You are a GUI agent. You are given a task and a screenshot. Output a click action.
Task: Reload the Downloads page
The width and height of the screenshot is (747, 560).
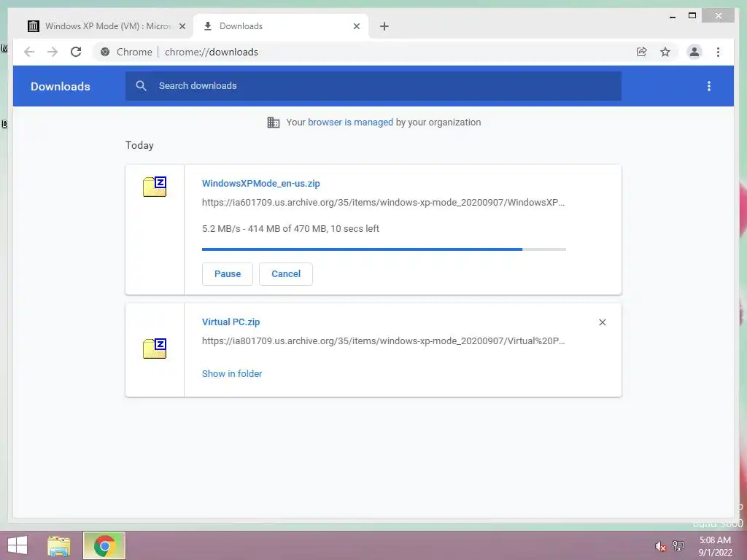76,52
